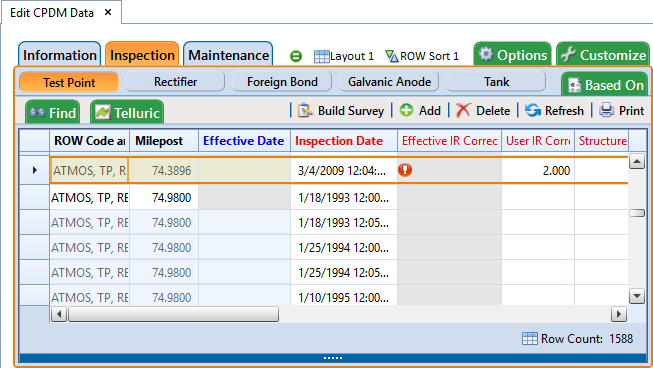Click the red Delete toolbar item
Viewport: 653px width, 368px height.
[483, 111]
